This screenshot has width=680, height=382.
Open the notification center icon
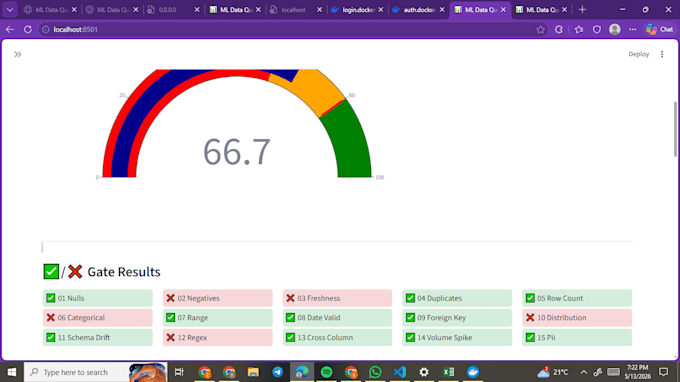(x=664, y=372)
